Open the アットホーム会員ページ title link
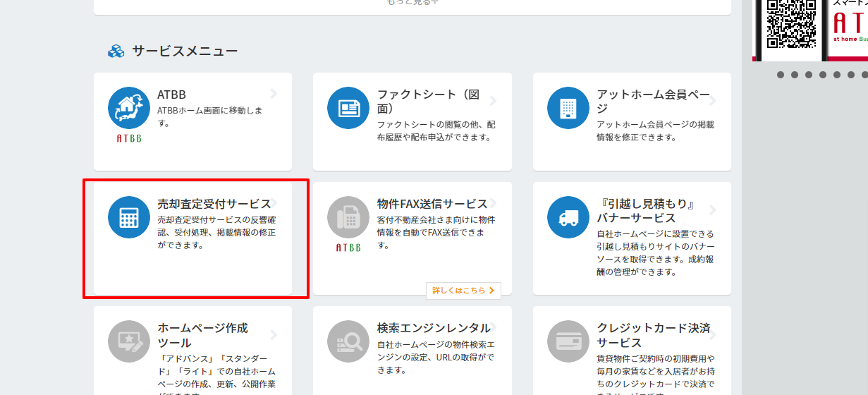Viewport: 868px width, 395px height. (653, 102)
